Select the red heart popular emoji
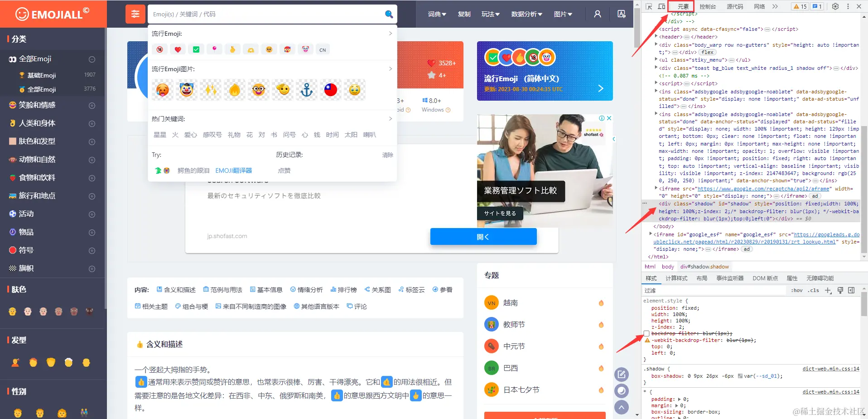Screen dimensions: 868x419 [x=178, y=49]
